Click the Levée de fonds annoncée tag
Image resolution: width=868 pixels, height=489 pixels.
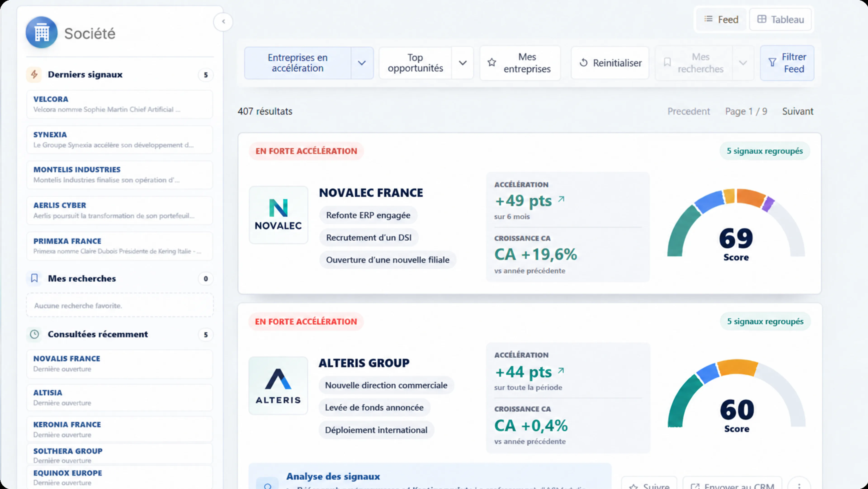pos(374,407)
